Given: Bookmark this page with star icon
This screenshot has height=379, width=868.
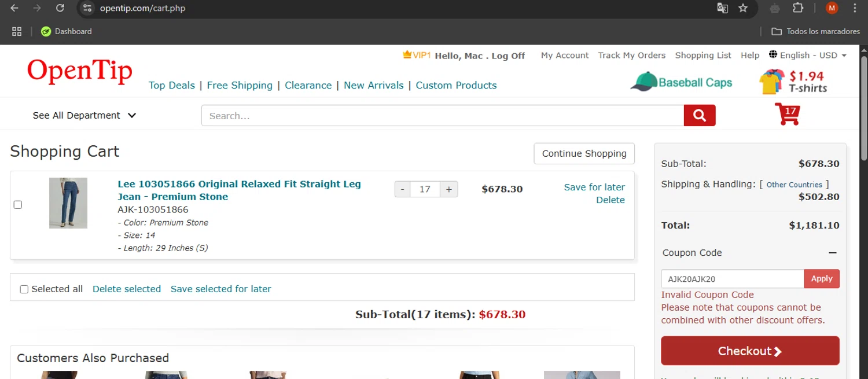Looking at the screenshot, I should [x=743, y=8].
